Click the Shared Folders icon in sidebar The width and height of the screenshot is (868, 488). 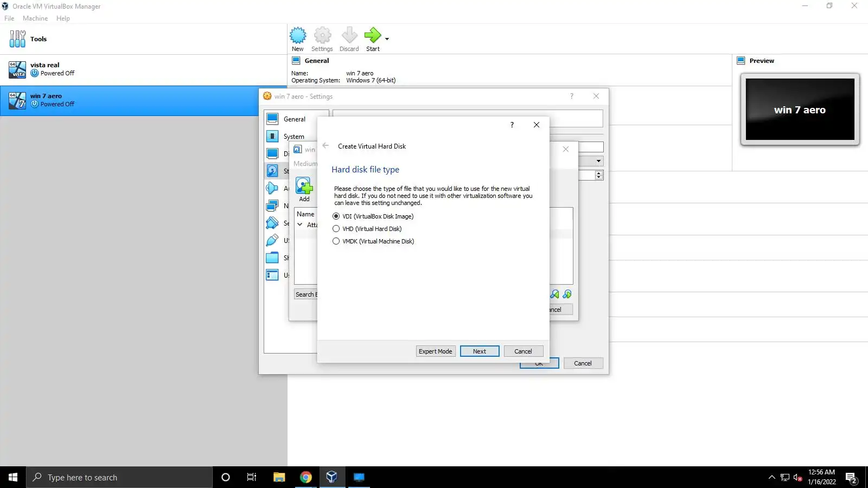point(272,258)
